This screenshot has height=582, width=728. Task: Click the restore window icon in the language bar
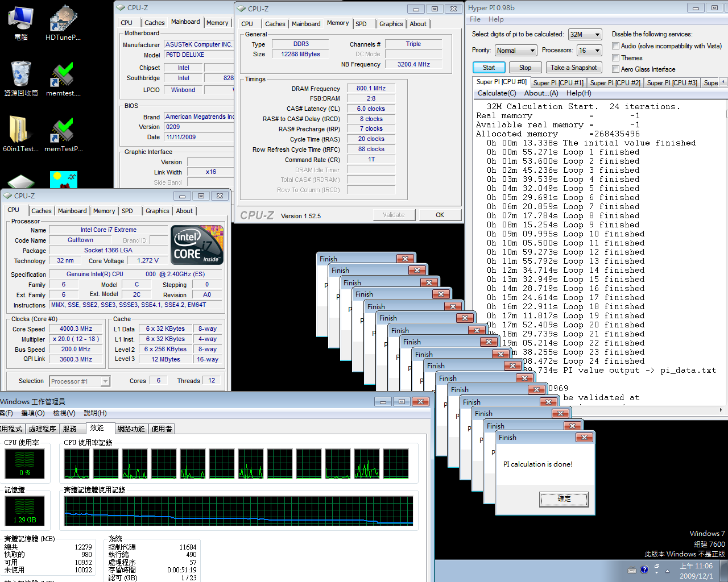656,567
